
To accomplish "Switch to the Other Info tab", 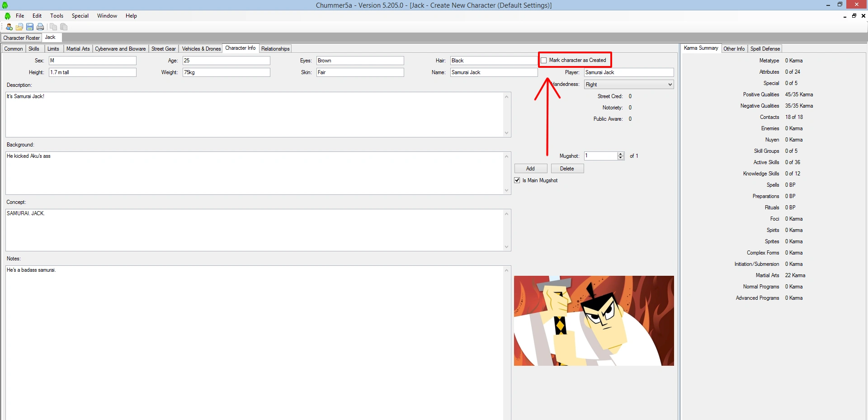I will (734, 49).
